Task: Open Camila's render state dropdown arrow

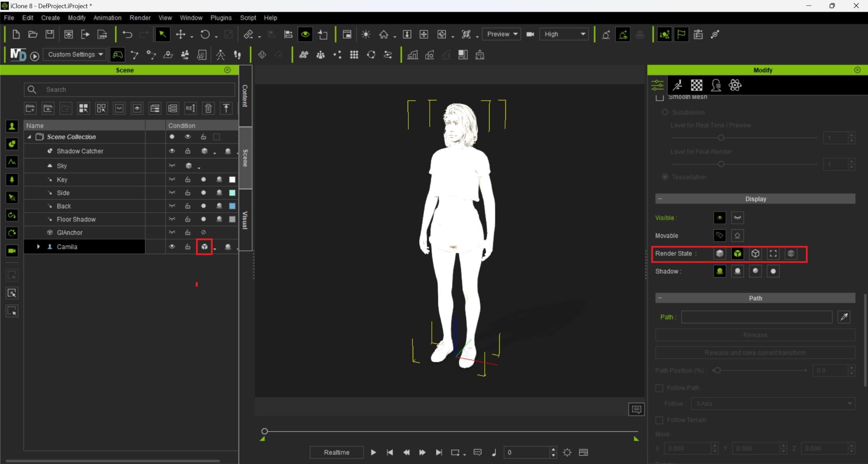Action: click(x=215, y=249)
